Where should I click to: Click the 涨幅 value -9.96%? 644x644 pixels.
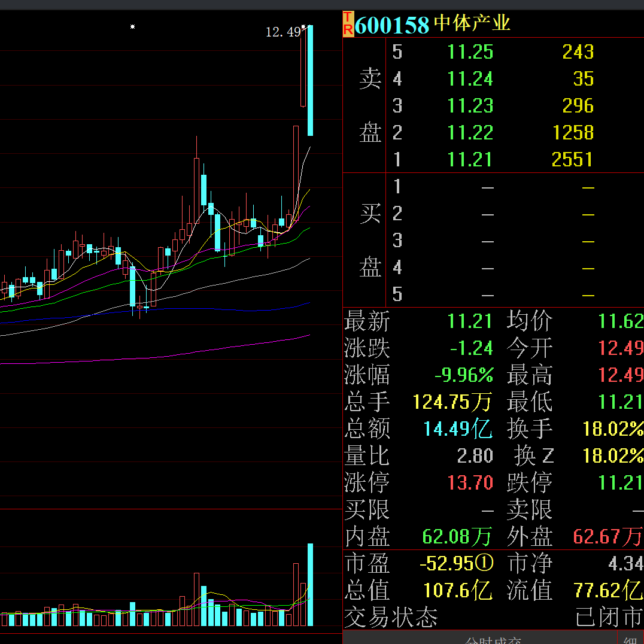click(464, 375)
